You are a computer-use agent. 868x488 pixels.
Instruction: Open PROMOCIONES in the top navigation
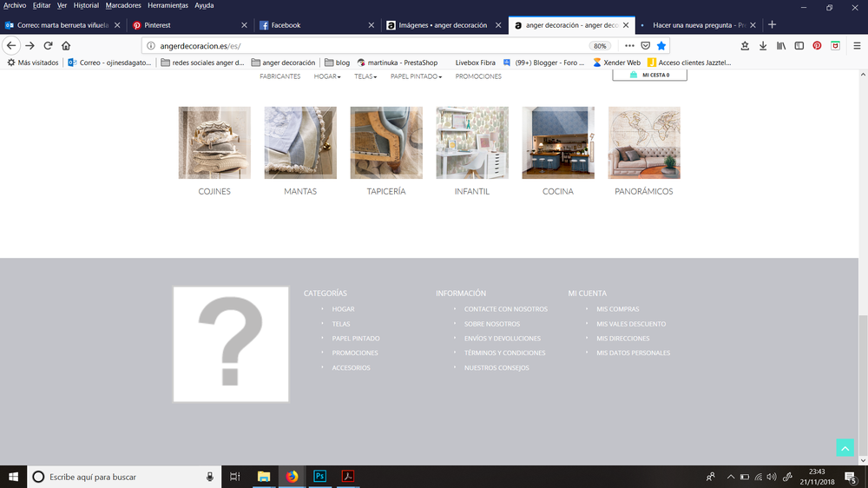tap(478, 76)
